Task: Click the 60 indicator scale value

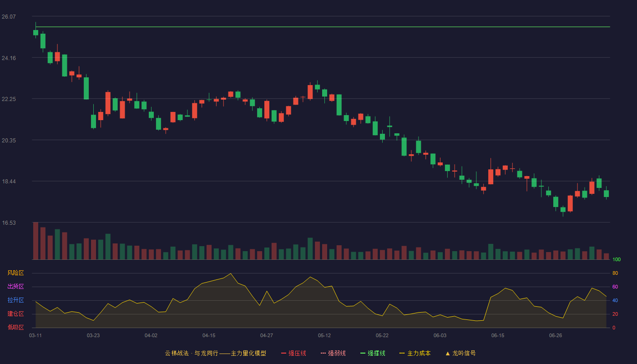Action: point(615,287)
